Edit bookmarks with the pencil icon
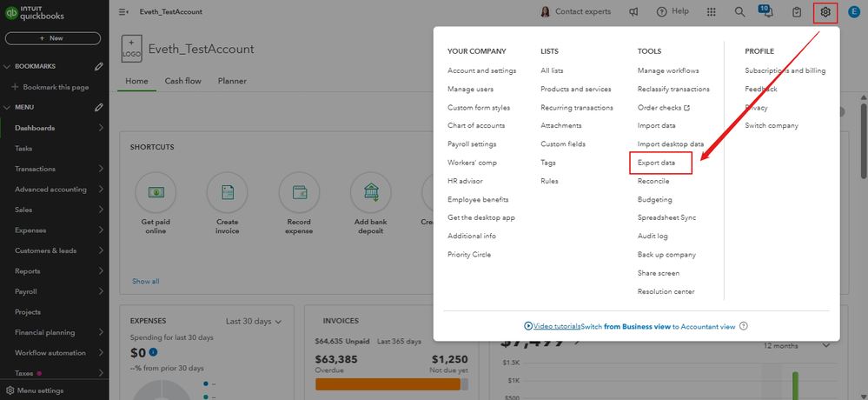 99,67
